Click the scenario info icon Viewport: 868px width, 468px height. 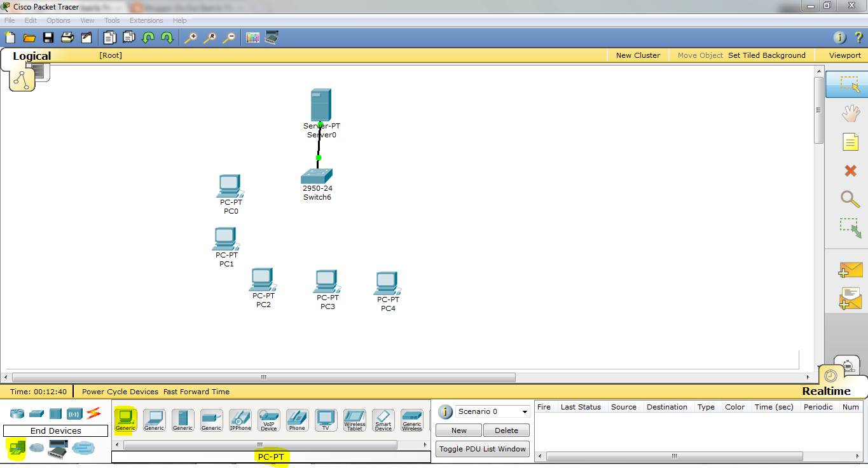click(445, 411)
